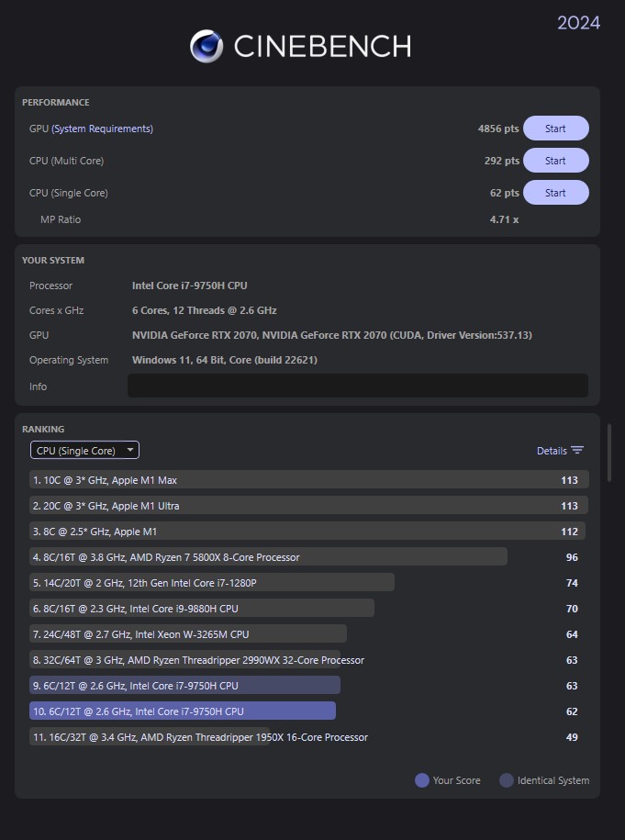
Task: Click the RANKING section heading
Action: (x=43, y=429)
